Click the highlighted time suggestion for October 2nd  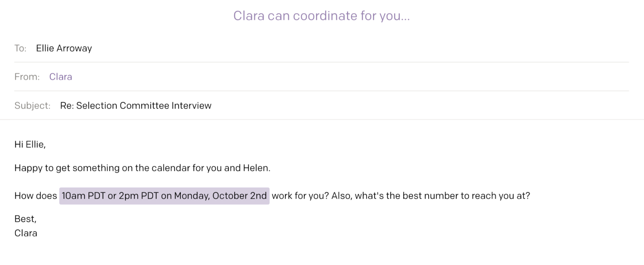[164, 196]
